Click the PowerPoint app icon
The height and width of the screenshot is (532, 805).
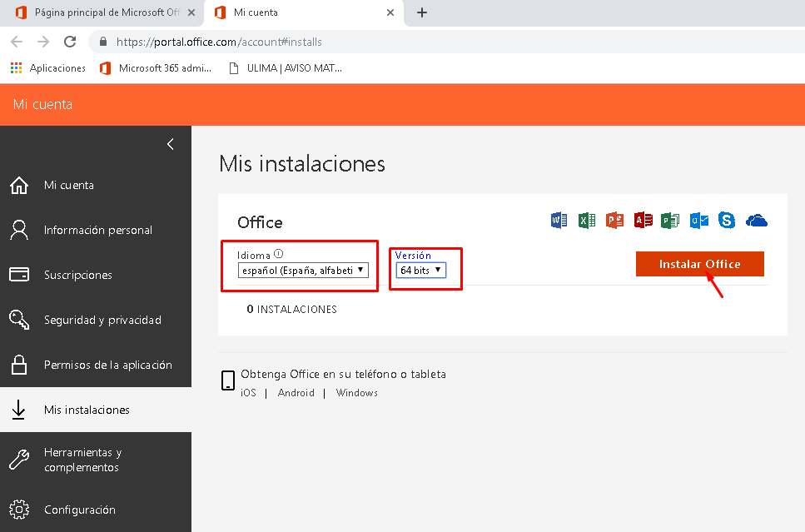[614, 221]
